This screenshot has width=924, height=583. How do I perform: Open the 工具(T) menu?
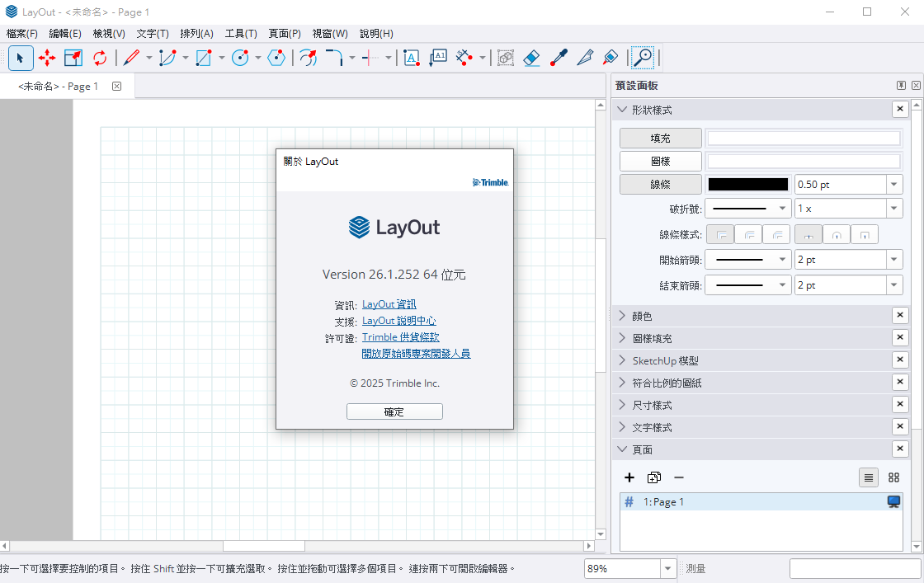click(240, 34)
